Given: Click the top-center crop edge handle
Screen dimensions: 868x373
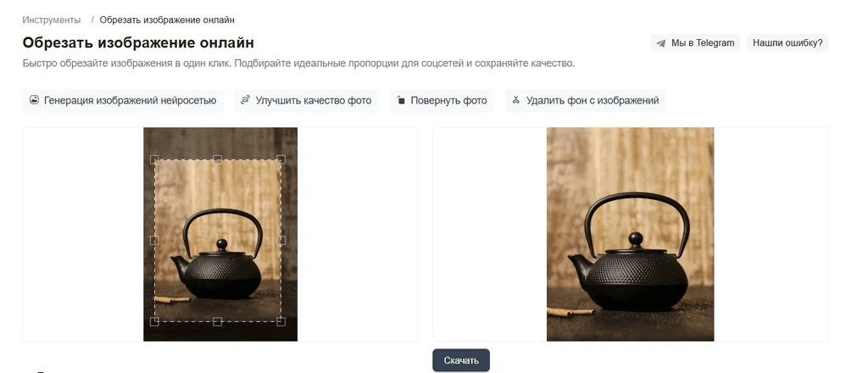Looking at the screenshot, I should [x=218, y=159].
